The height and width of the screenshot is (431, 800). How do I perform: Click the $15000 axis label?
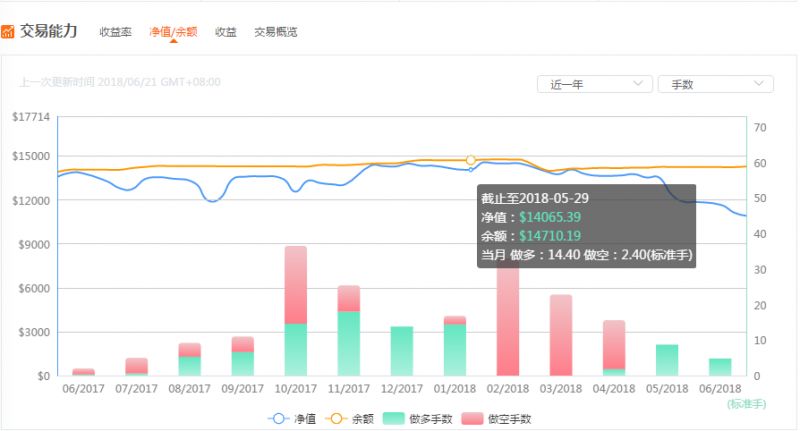click(x=31, y=157)
